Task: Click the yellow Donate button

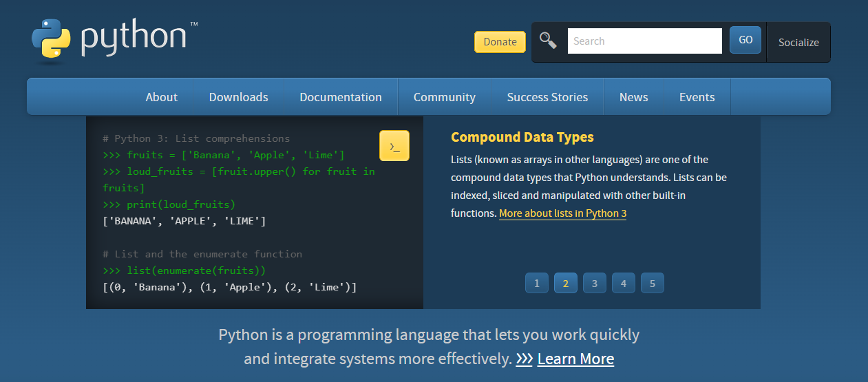Action: tap(500, 42)
